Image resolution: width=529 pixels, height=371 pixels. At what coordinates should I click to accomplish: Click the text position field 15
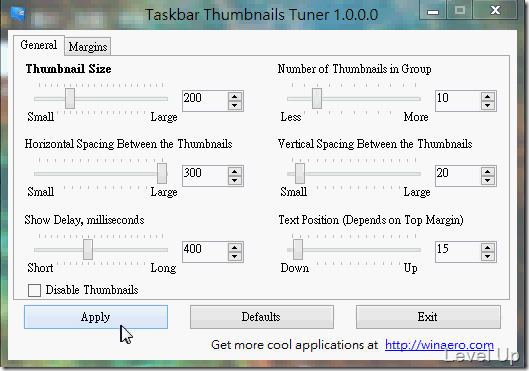[458, 252]
